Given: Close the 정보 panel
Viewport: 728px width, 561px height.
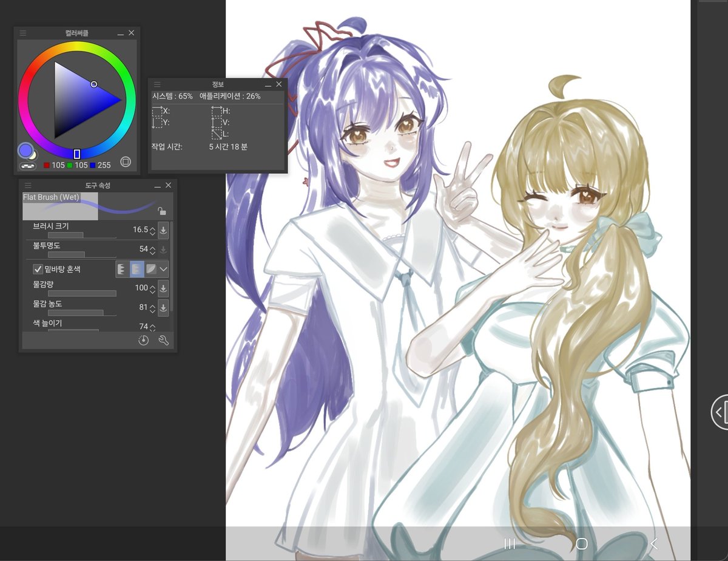Looking at the screenshot, I should click(x=279, y=84).
